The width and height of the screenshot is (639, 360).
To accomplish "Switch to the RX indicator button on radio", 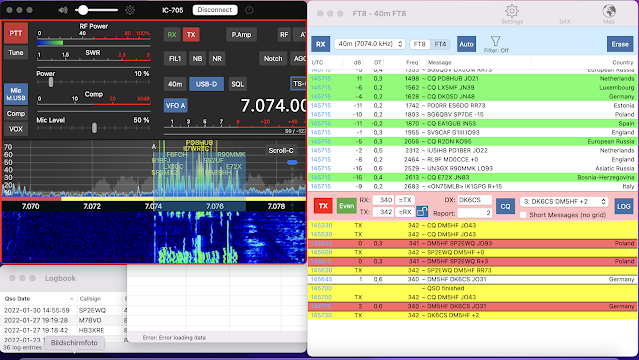I will point(172,35).
